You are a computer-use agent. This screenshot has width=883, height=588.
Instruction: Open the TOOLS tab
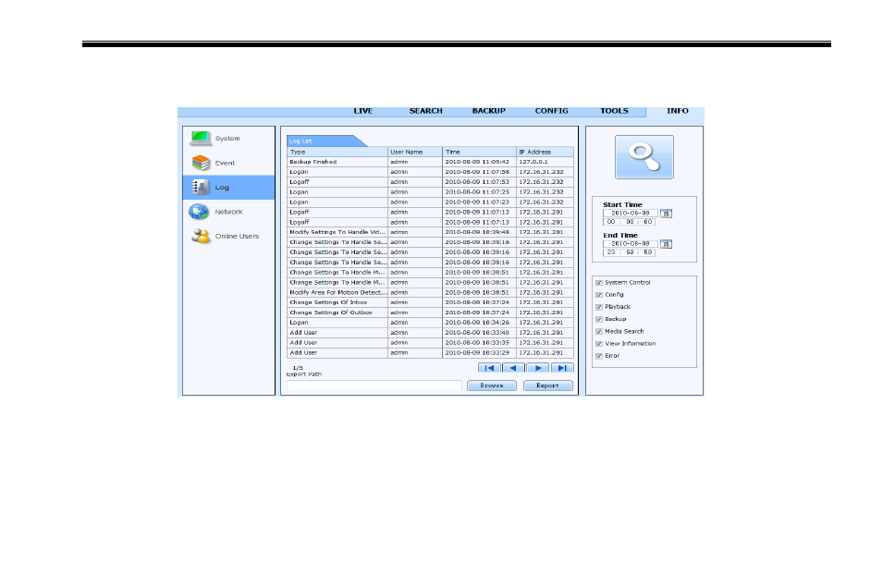(x=614, y=111)
